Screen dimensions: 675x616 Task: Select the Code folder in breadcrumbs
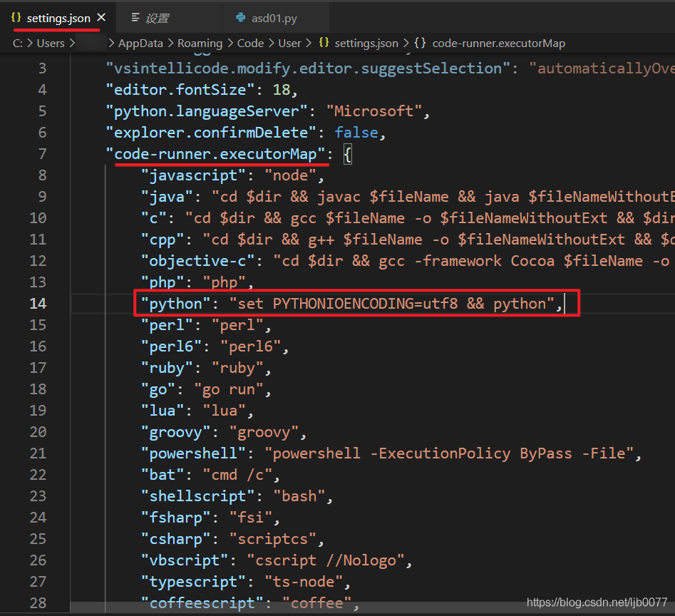(x=250, y=43)
